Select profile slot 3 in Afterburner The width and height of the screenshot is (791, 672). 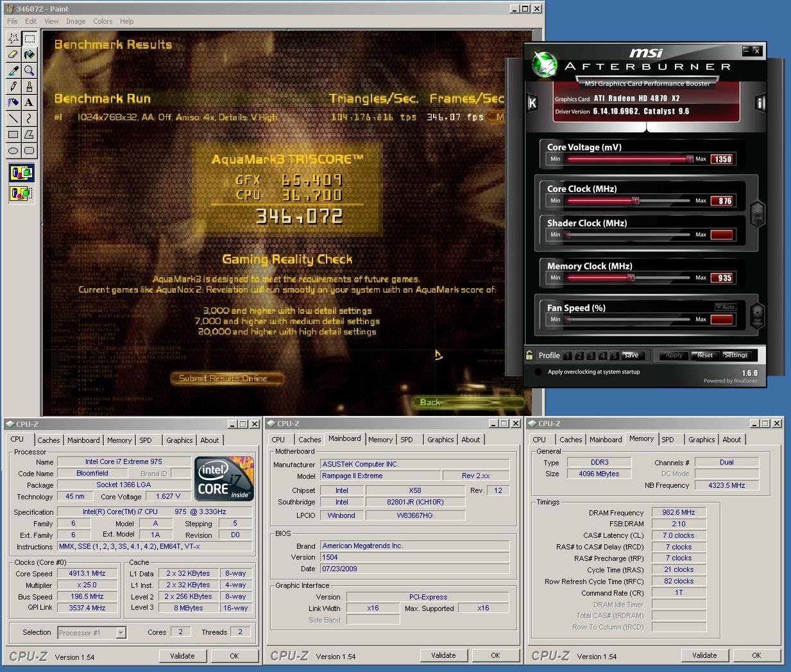click(x=591, y=356)
